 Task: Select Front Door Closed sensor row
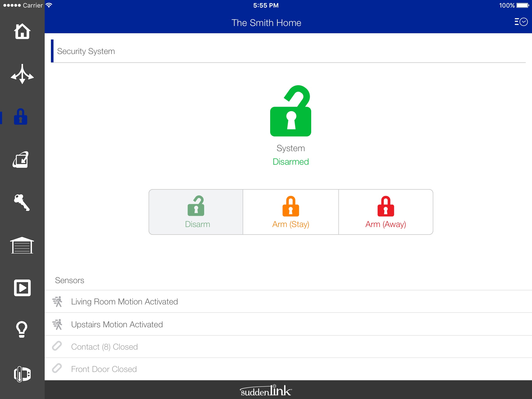click(x=104, y=369)
